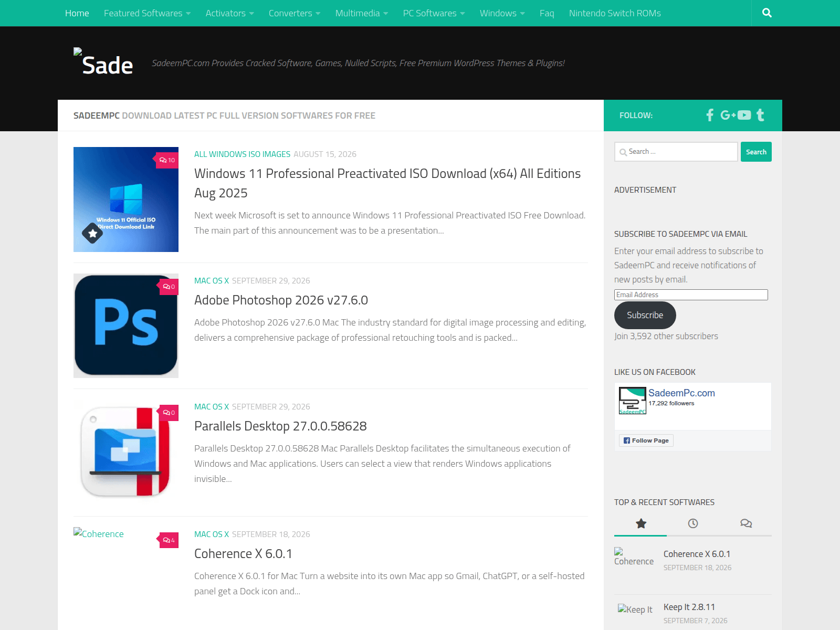The width and height of the screenshot is (840, 630).
Task: Expand the Converters dropdown menu
Action: [295, 13]
